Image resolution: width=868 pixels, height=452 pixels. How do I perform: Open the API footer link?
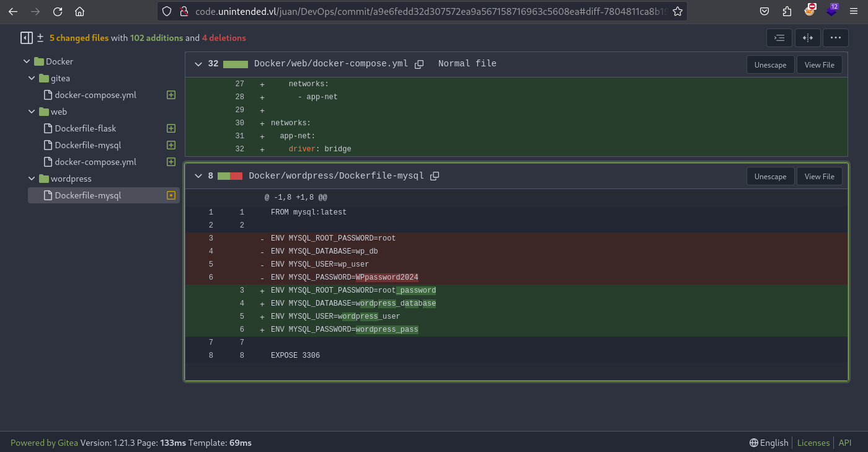point(845,443)
